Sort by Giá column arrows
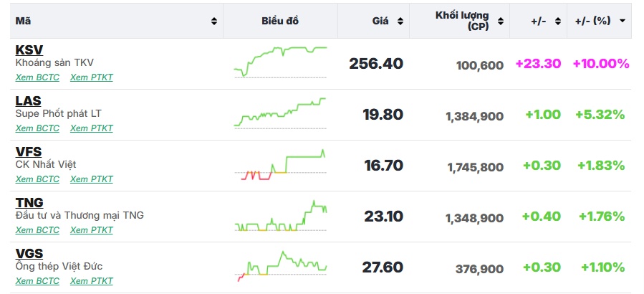This screenshot has width=644, height=294. click(x=400, y=22)
